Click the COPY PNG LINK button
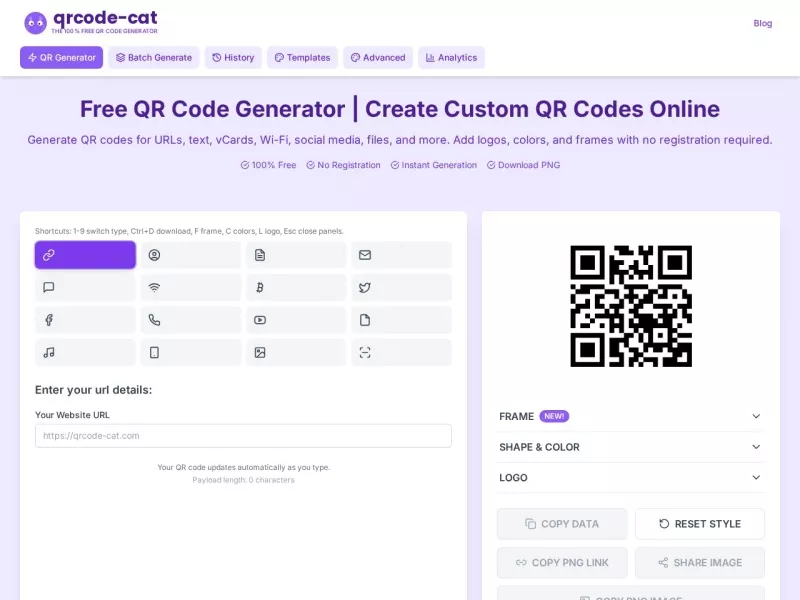 tap(562, 563)
